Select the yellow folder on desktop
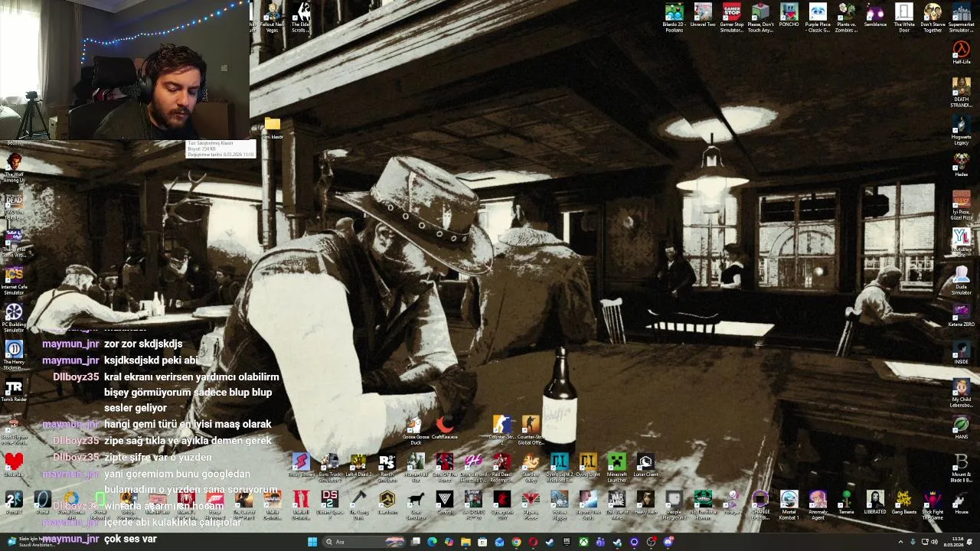The height and width of the screenshot is (551, 980). pyautogui.click(x=273, y=127)
